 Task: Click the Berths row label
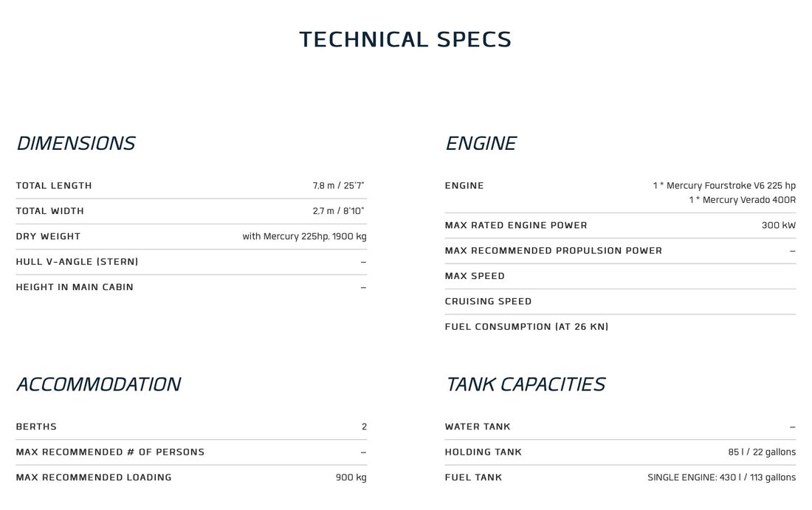(x=36, y=427)
